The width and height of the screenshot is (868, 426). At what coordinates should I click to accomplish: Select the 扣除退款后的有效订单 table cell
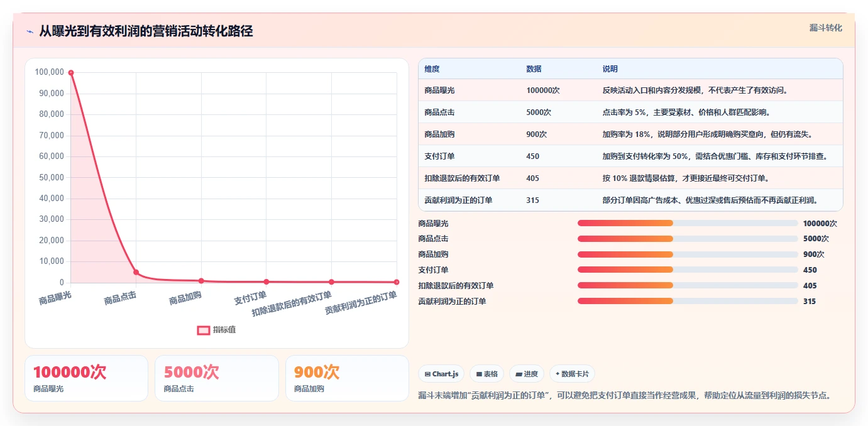470,178
